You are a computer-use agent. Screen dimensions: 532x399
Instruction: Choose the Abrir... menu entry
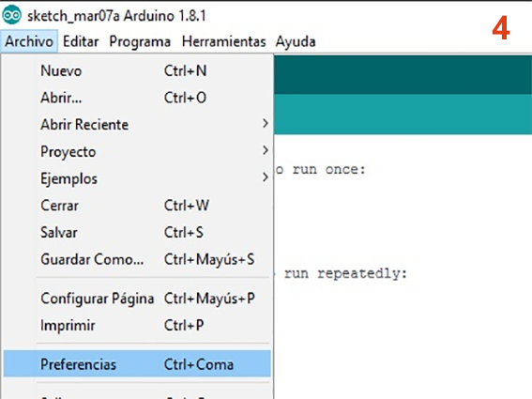137,98
